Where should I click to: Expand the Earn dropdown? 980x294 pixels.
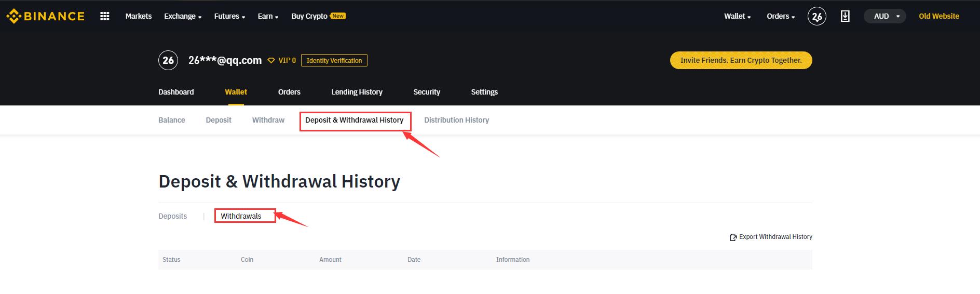point(268,16)
